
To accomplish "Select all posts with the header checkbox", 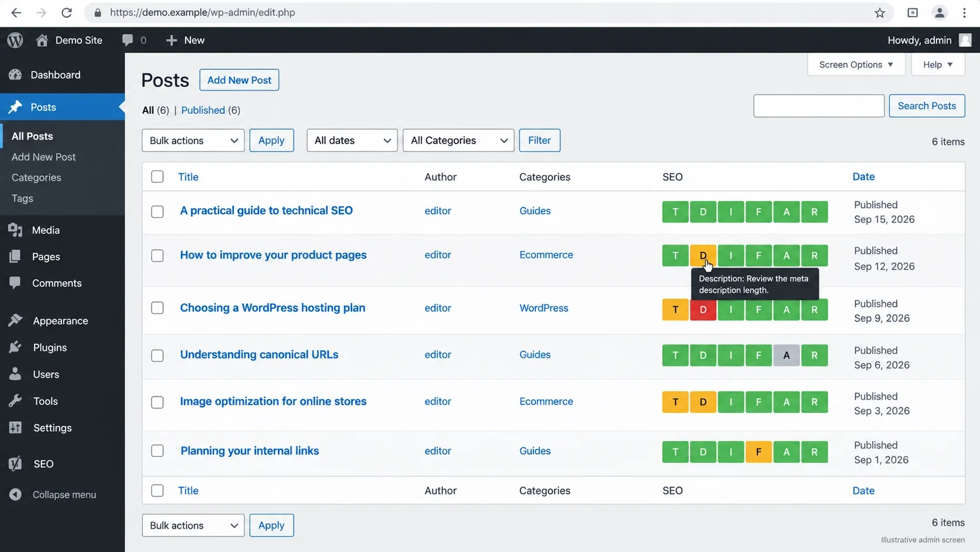I will click(157, 177).
